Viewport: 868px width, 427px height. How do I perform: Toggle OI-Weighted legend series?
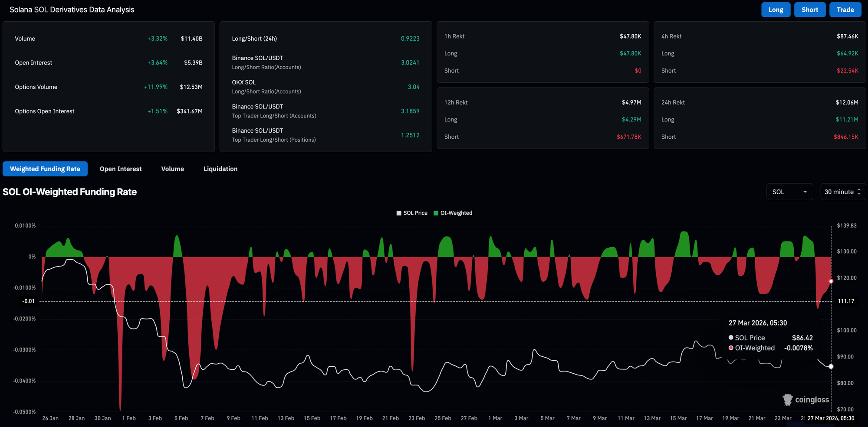tap(453, 213)
